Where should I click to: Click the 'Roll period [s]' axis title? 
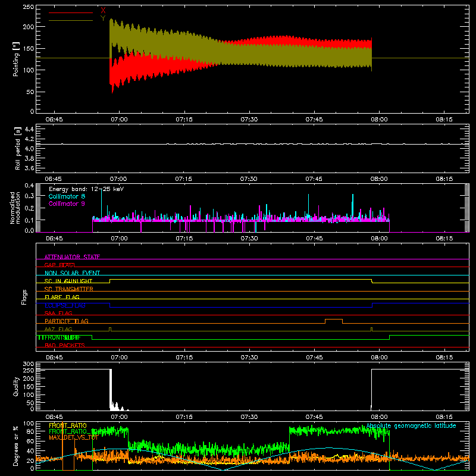[x=18, y=148]
